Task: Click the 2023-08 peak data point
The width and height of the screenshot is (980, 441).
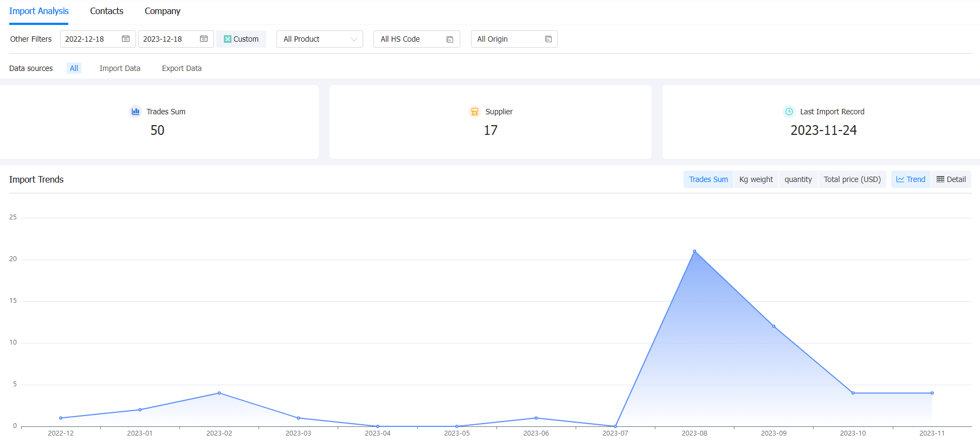Action: tap(694, 251)
